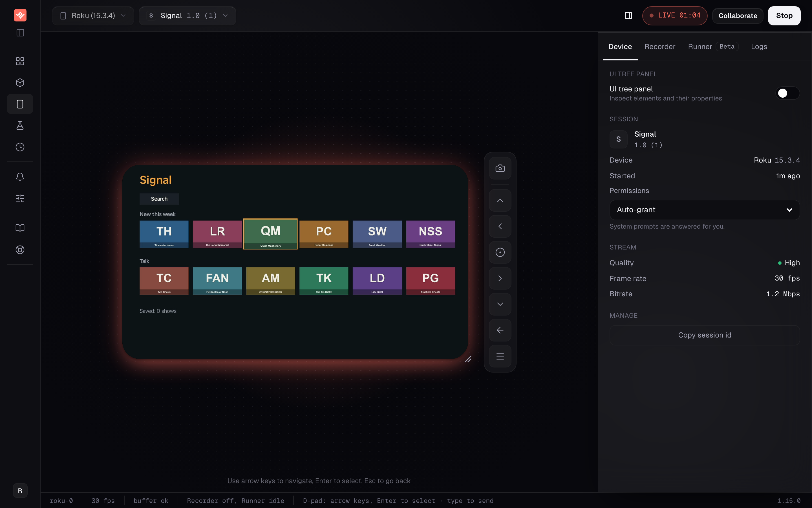Click the Collaborate button

738,16
